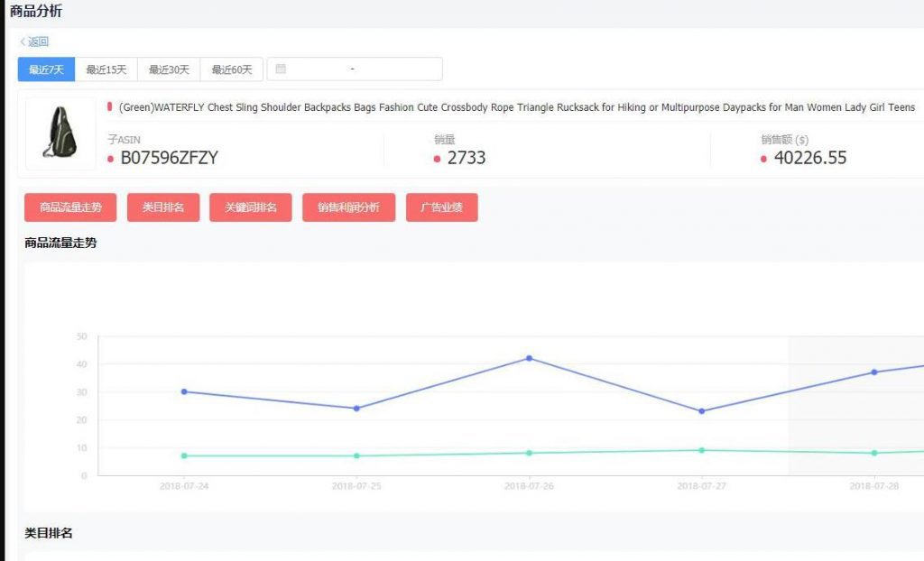Click the 关键词排名 button
This screenshot has width=924, height=561.
[x=251, y=207]
